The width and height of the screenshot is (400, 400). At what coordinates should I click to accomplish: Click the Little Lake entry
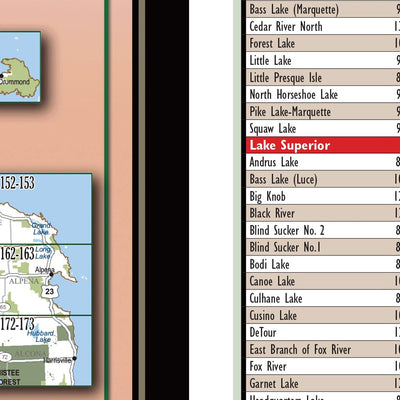tap(323, 60)
